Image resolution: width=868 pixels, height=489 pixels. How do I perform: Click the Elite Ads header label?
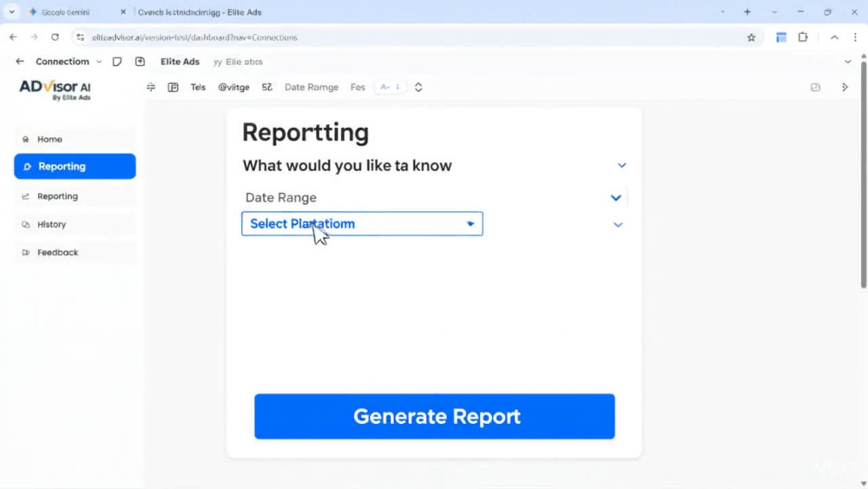pyautogui.click(x=180, y=62)
